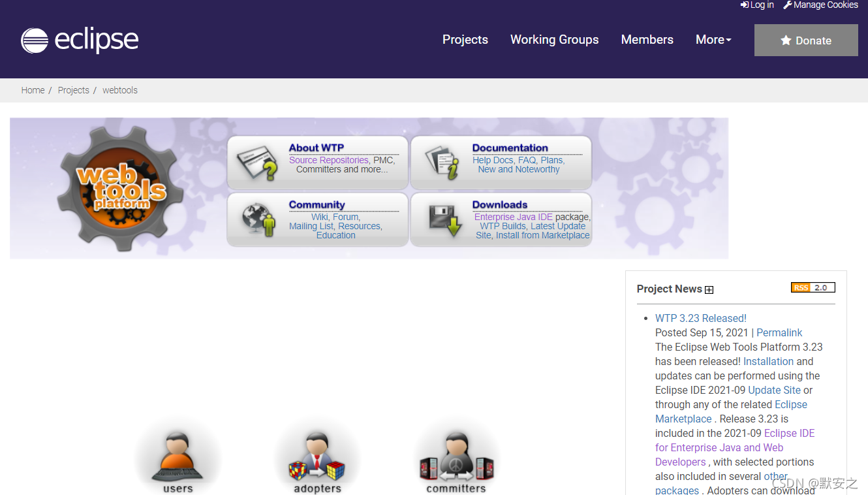Click the Project News heading
Screen dimensions: 868x495
pyautogui.click(x=670, y=289)
